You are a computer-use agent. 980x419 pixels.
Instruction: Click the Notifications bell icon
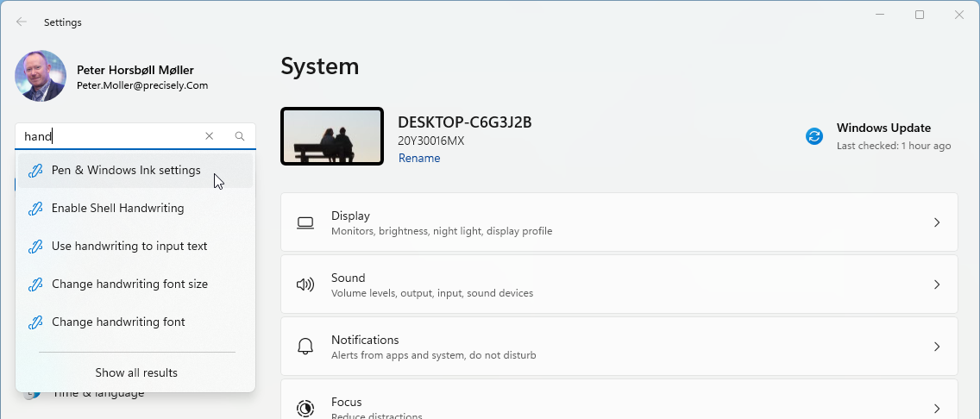tap(305, 347)
